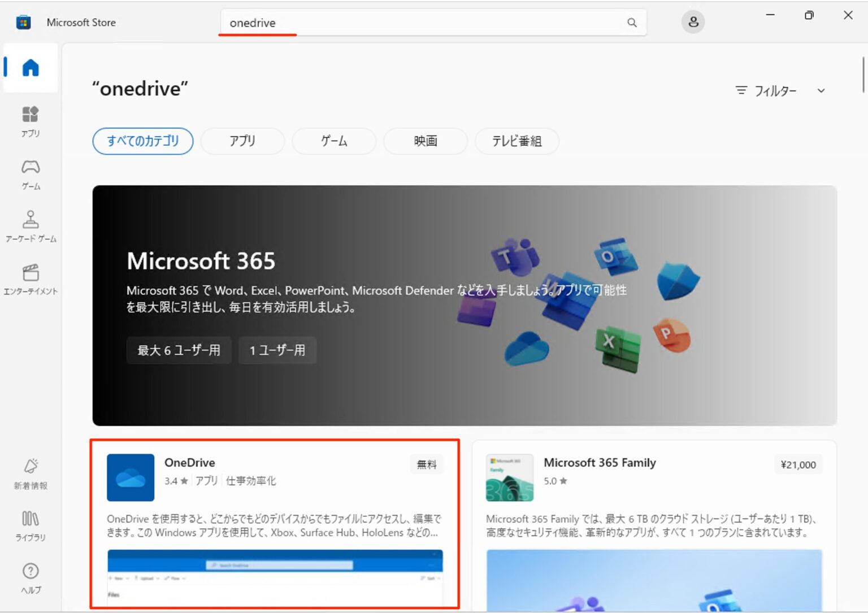Click the 最大 6 ユーザー用 button

179,350
